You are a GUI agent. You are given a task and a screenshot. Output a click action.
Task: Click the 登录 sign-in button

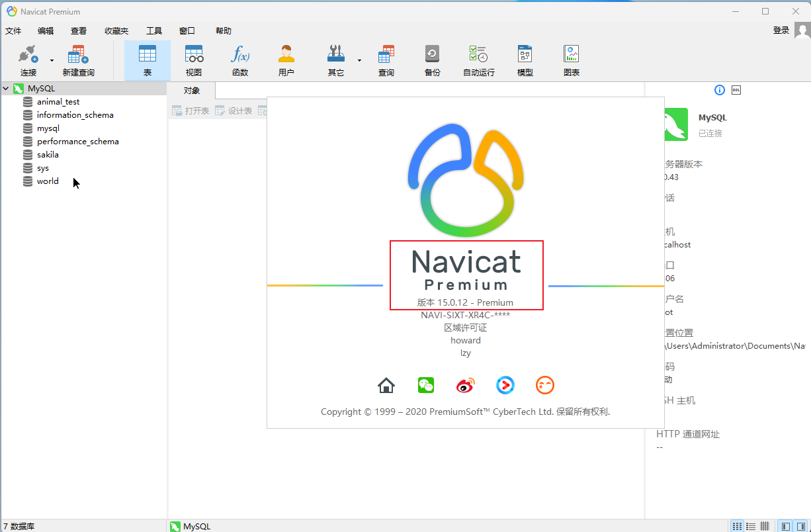[781, 30]
